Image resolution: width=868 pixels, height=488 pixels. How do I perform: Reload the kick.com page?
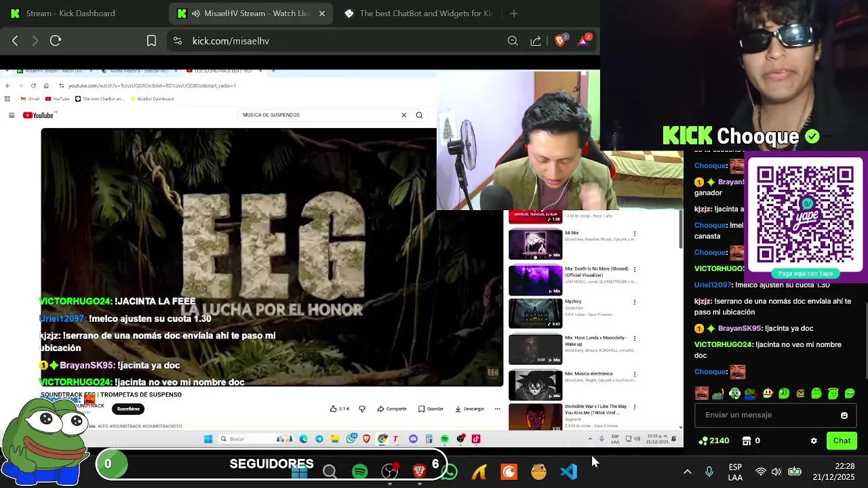coord(56,41)
